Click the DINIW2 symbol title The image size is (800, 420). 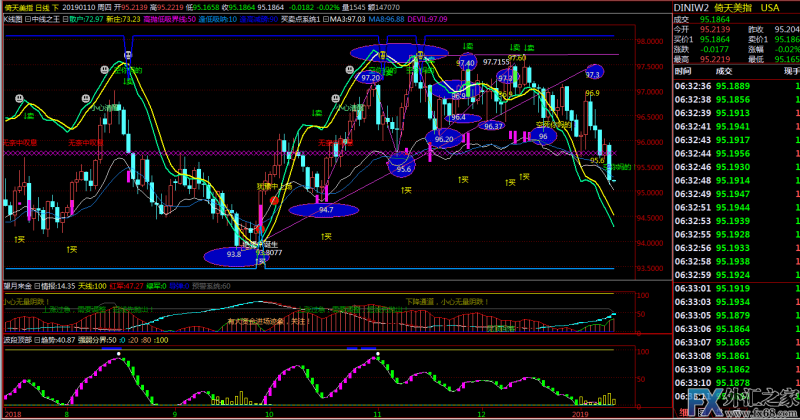click(x=692, y=6)
